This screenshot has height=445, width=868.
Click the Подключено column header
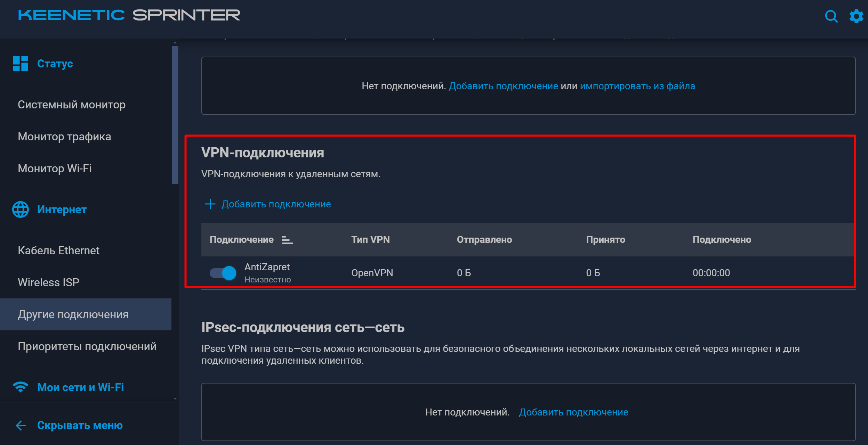coord(722,240)
